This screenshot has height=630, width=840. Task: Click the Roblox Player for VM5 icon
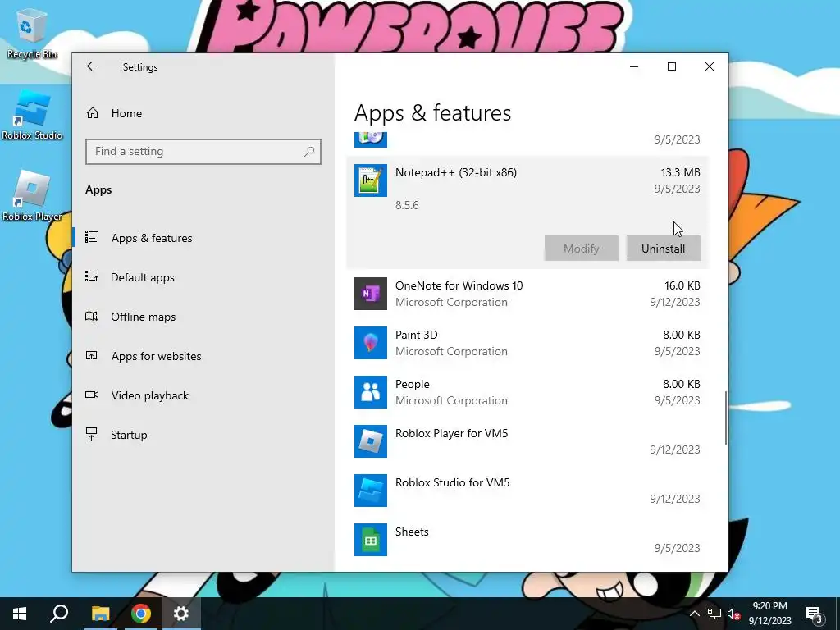coord(371,441)
